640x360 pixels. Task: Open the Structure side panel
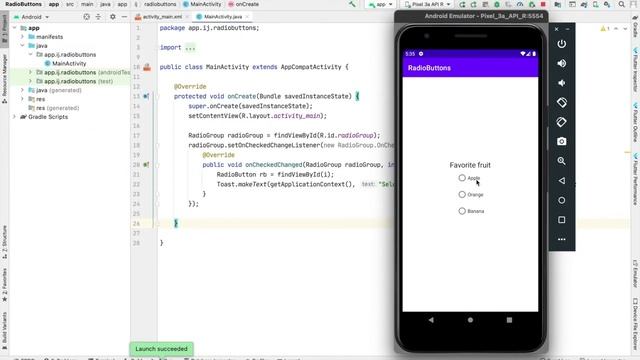(4, 242)
